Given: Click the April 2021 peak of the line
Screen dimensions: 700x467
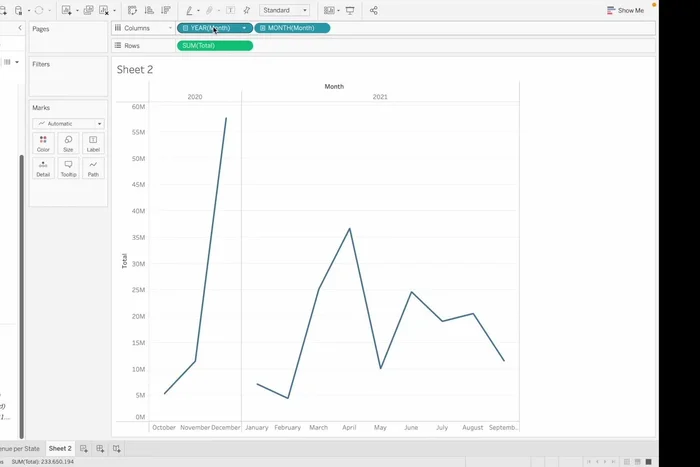Looking at the screenshot, I should coord(350,229).
